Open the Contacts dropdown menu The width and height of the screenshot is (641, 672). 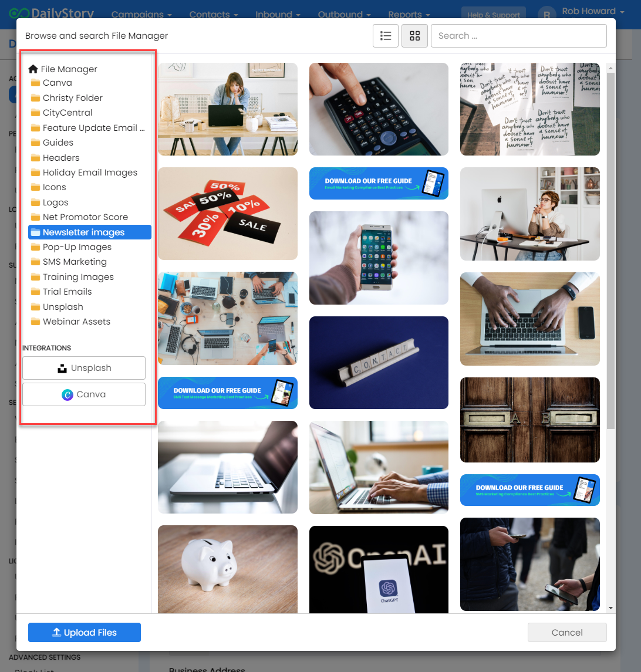(x=214, y=15)
